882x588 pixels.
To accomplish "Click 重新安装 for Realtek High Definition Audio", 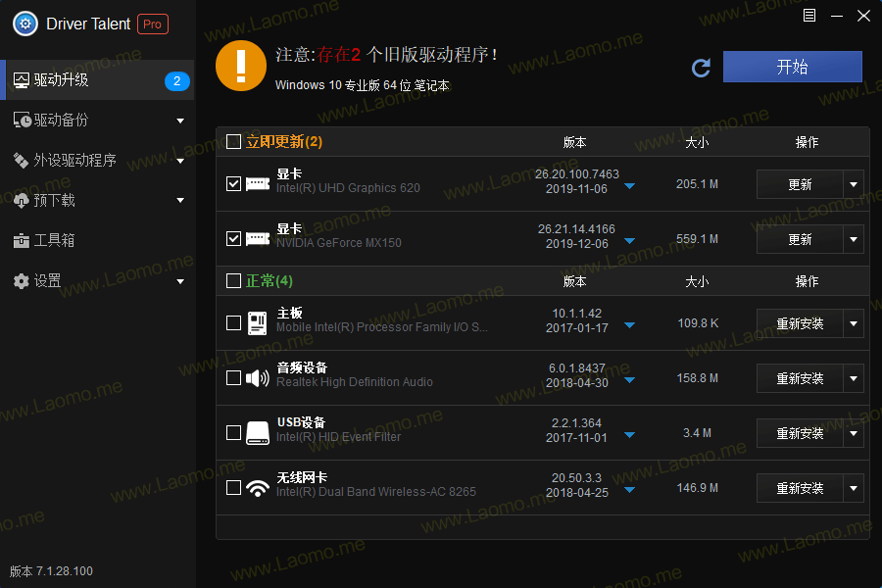I will [x=800, y=378].
